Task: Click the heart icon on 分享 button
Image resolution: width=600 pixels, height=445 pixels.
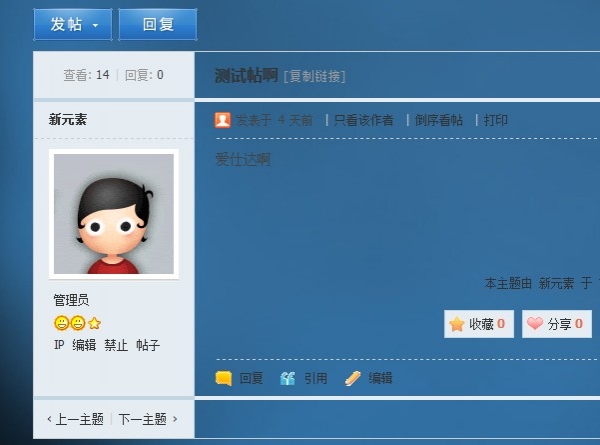Action: (x=535, y=323)
